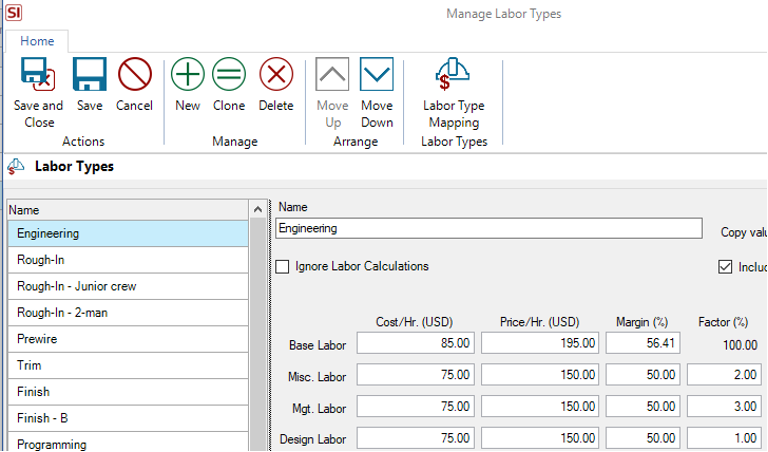Edit Design Labor Factor field
This screenshot has width=768, height=452.
724,438
